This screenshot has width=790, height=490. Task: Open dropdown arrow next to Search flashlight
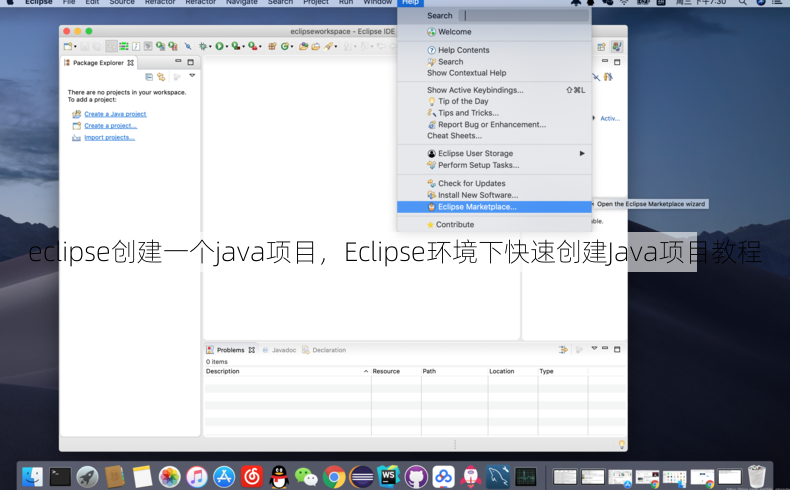point(336,46)
